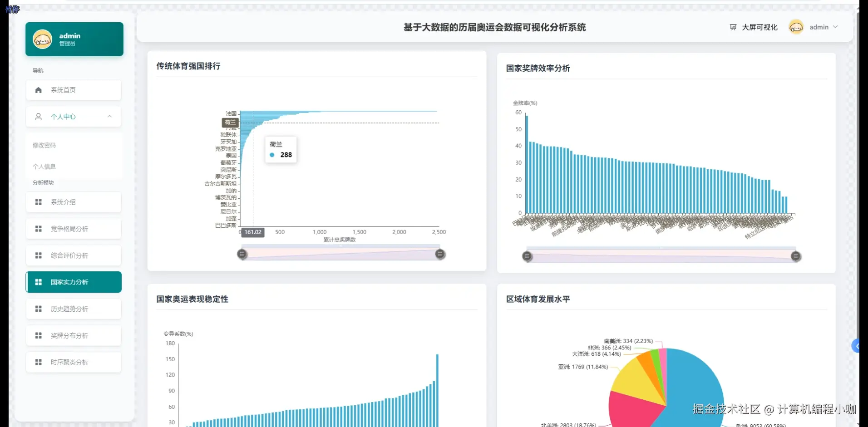Click the header admin avatar image

(796, 27)
